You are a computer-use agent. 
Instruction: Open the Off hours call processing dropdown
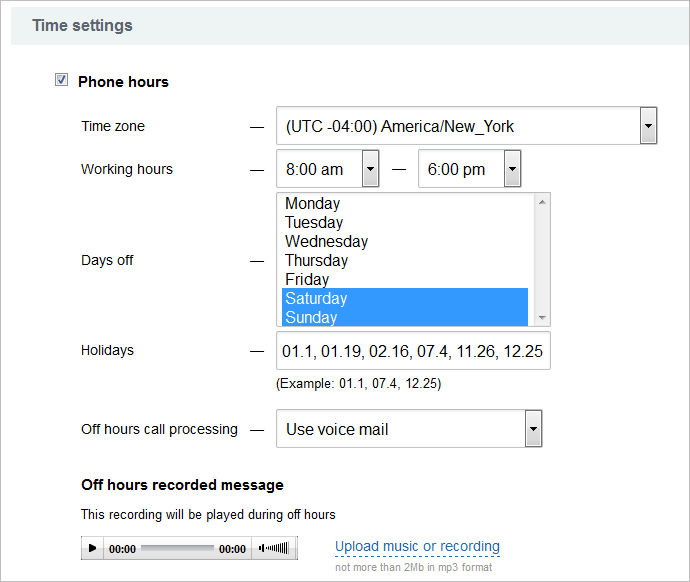[533, 429]
